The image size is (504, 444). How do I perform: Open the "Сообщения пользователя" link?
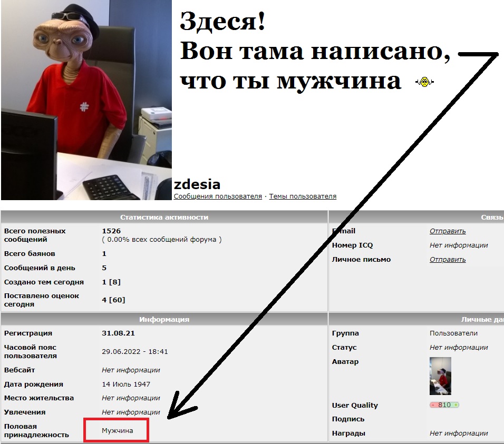(218, 196)
